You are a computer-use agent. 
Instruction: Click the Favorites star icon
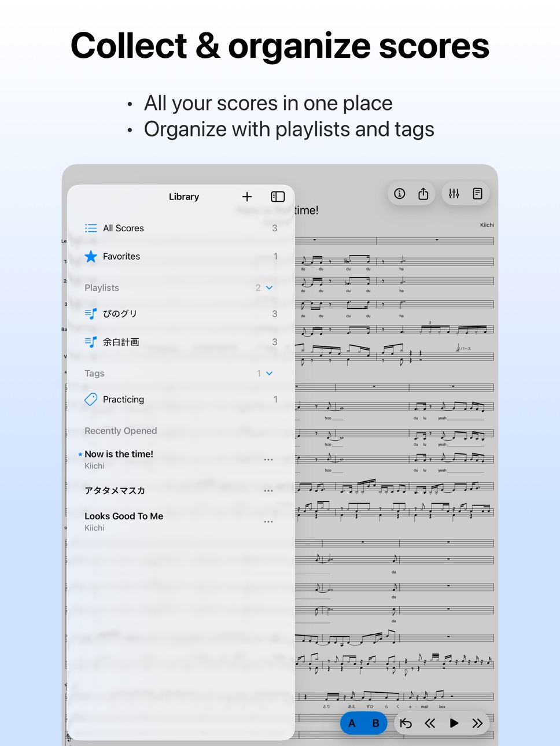(91, 256)
